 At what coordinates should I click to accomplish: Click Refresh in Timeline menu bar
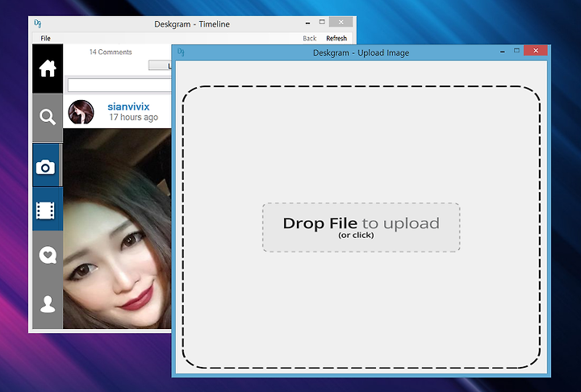336,38
